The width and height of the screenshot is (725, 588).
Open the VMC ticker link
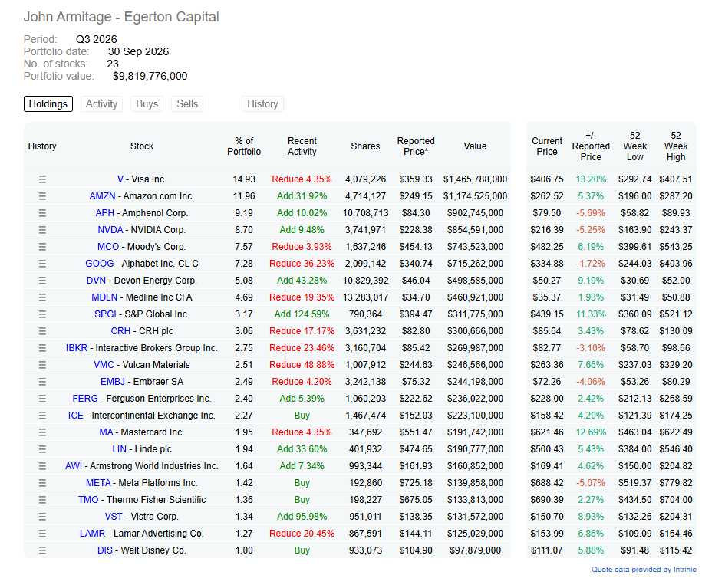[x=104, y=365]
